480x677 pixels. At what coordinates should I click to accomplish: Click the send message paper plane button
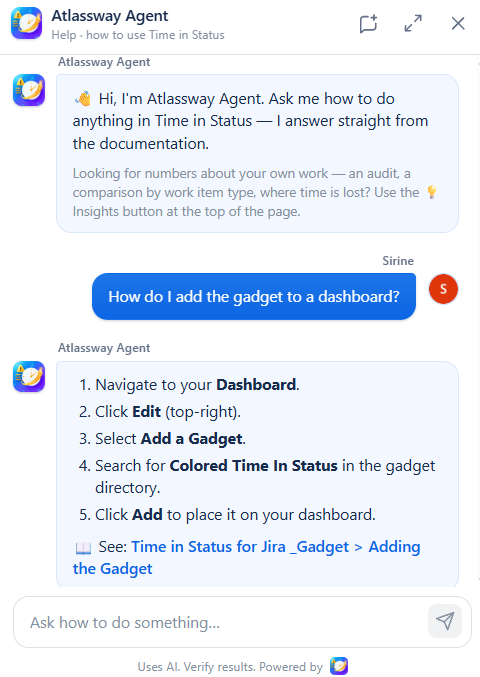[445, 621]
